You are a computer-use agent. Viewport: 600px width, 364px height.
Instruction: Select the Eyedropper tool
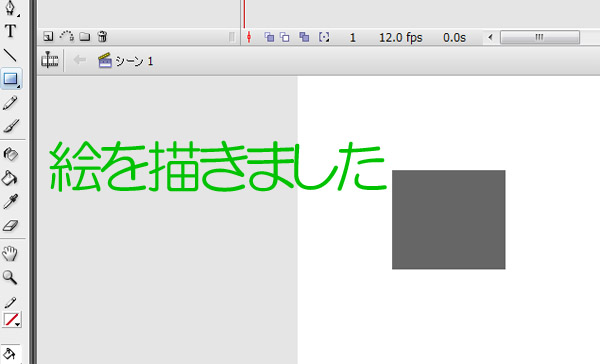tap(10, 202)
